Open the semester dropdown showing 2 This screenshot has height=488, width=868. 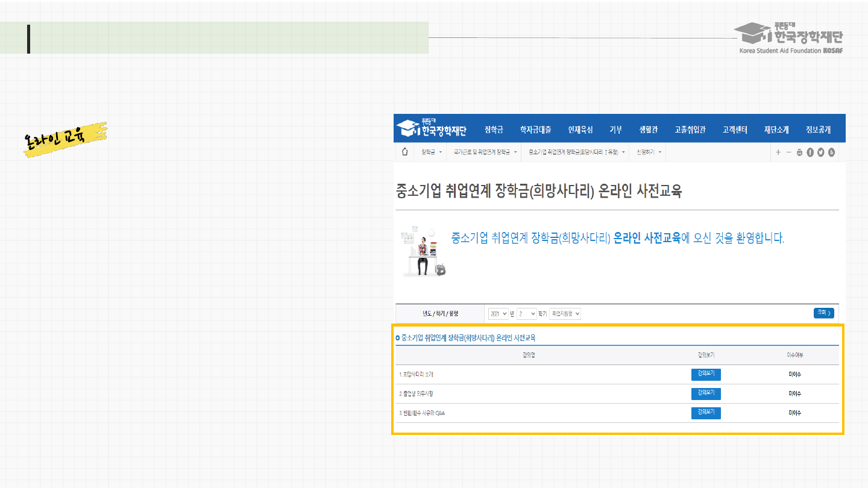click(526, 314)
